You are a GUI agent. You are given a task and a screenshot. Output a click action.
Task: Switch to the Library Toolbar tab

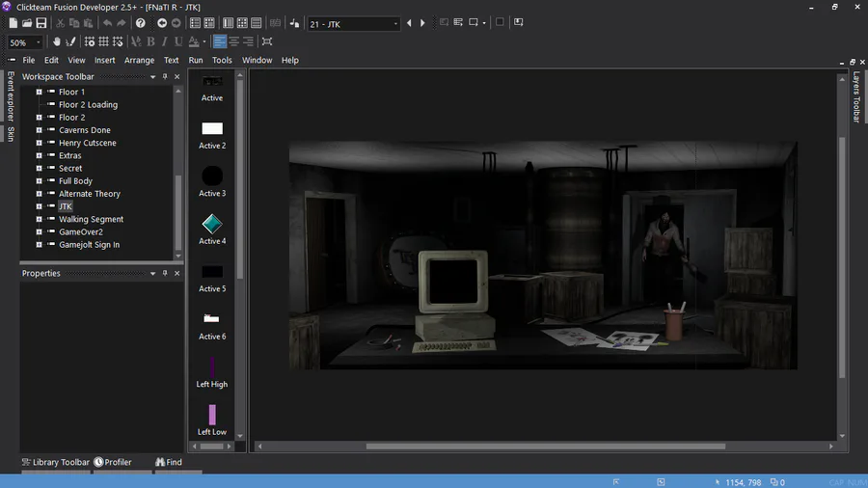56,462
